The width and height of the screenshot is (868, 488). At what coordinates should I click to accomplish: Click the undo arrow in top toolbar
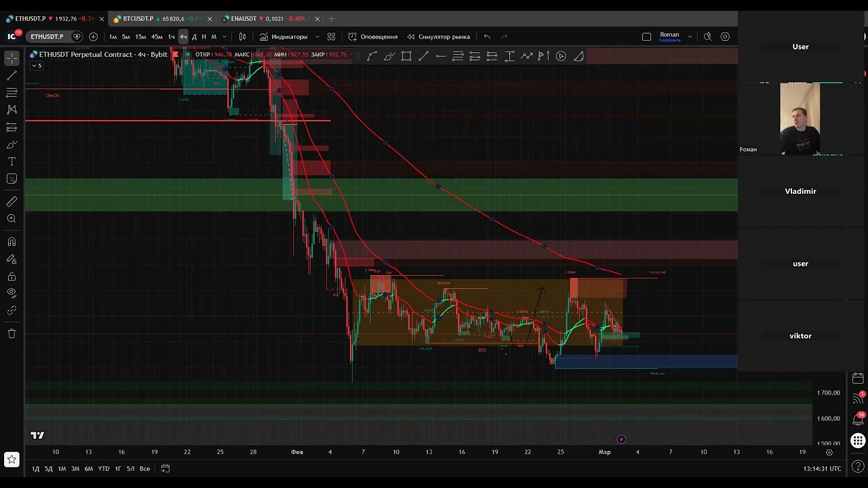tap(487, 37)
